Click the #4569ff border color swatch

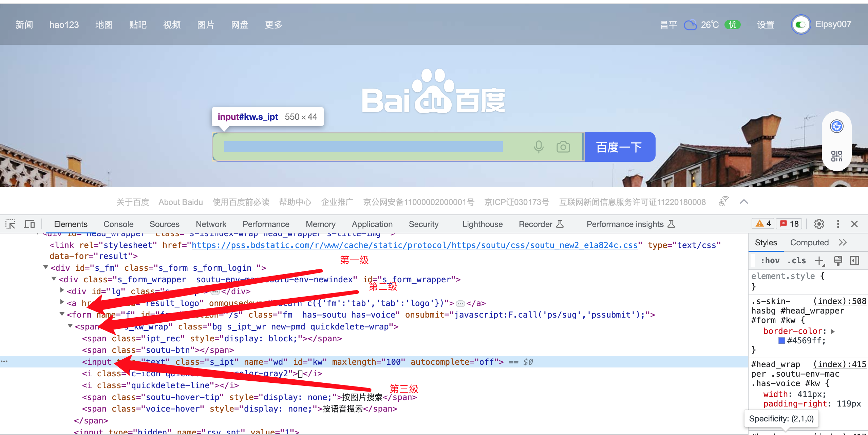pos(781,340)
